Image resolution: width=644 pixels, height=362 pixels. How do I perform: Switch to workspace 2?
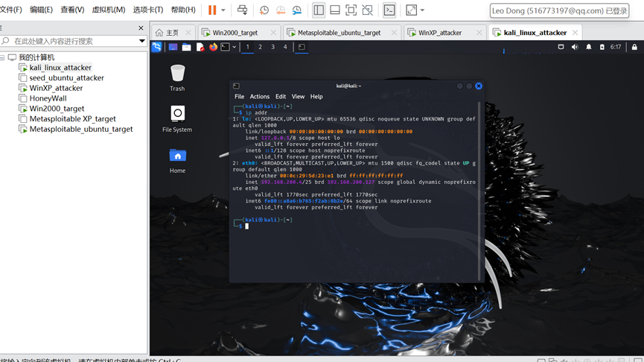coord(260,47)
